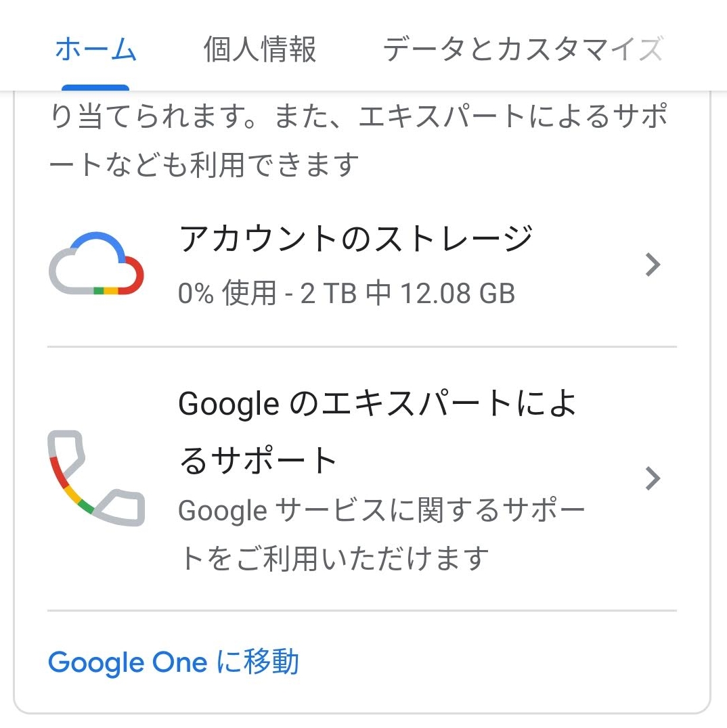
Task: Click the 0% 使用 storage usage text
Action: coord(227,293)
